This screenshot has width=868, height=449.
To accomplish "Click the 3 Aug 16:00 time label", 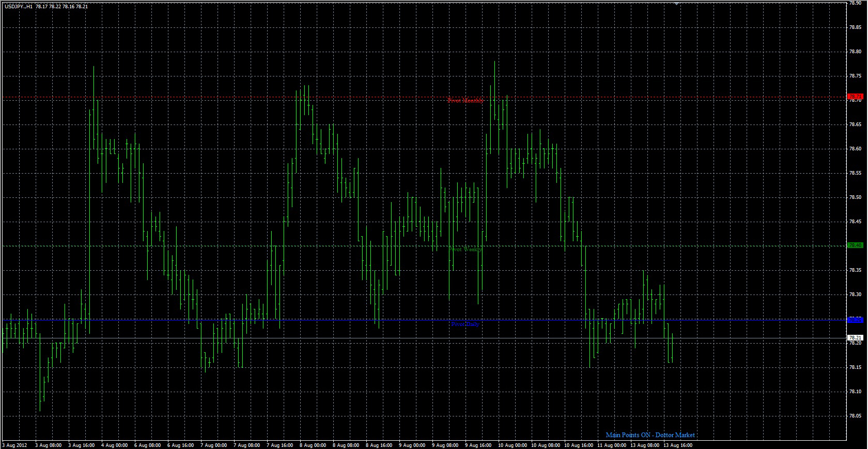I will coord(82,445).
